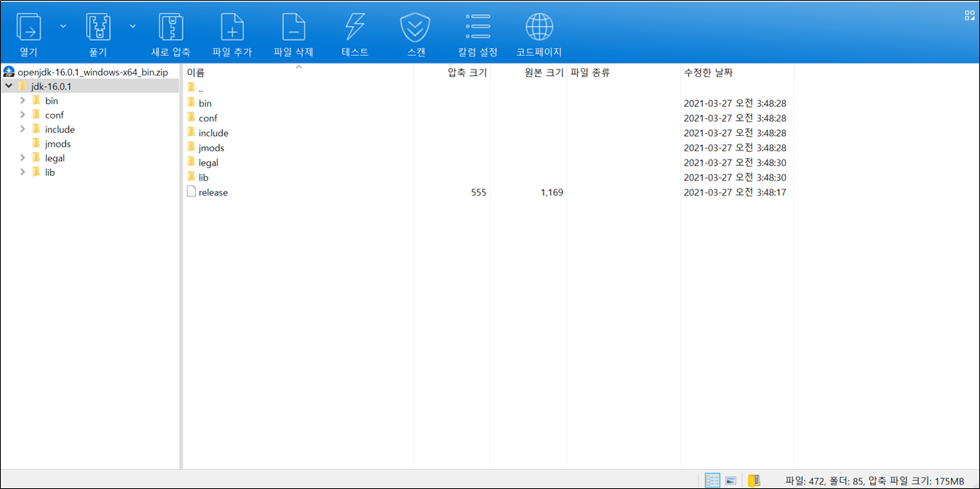Image resolution: width=980 pixels, height=489 pixels.
Task: Click the zip folder icon in status bar
Action: click(754, 481)
